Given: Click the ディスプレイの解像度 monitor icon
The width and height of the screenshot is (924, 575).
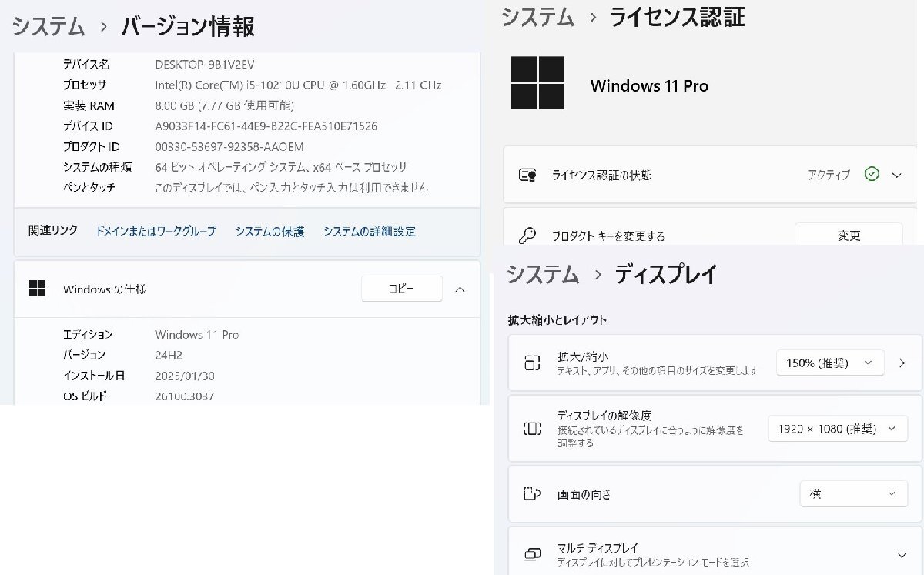Looking at the screenshot, I should coord(532,428).
